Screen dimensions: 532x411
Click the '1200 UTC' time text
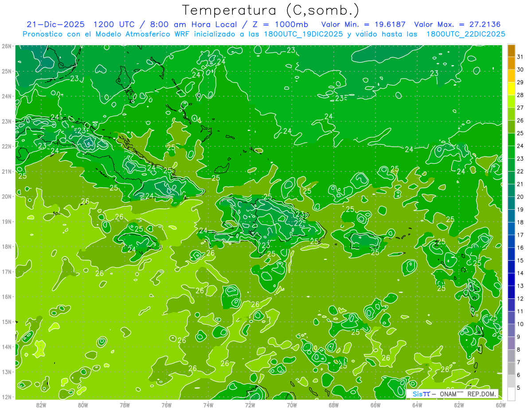pos(114,24)
